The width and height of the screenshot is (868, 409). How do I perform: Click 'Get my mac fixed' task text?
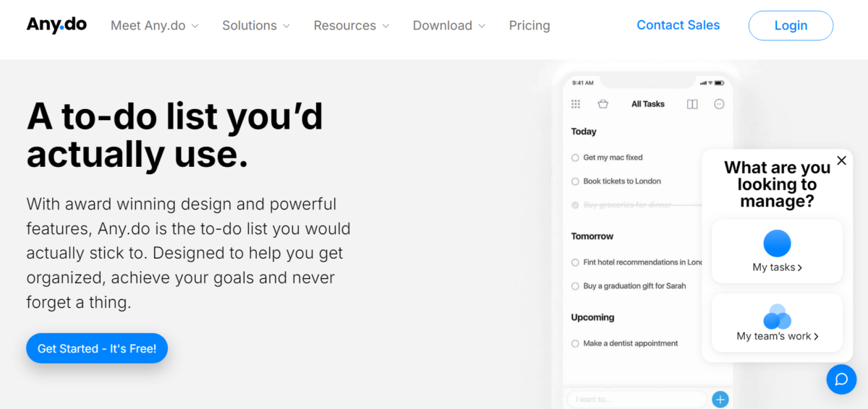[x=613, y=158]
